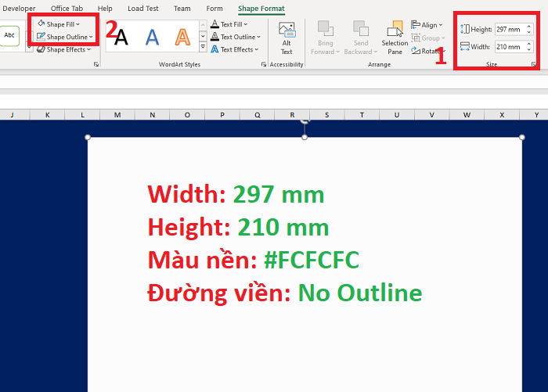Increase shape Width with up spinner

(528, 44)
